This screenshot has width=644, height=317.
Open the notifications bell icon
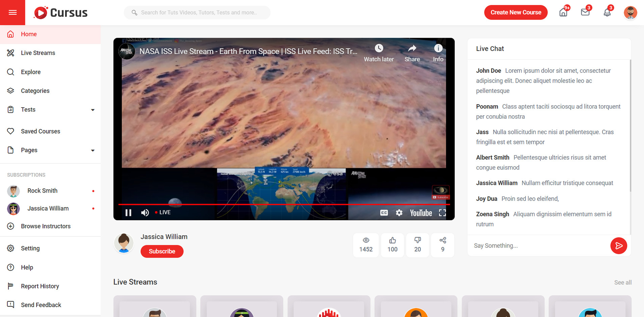pos(607,12)
